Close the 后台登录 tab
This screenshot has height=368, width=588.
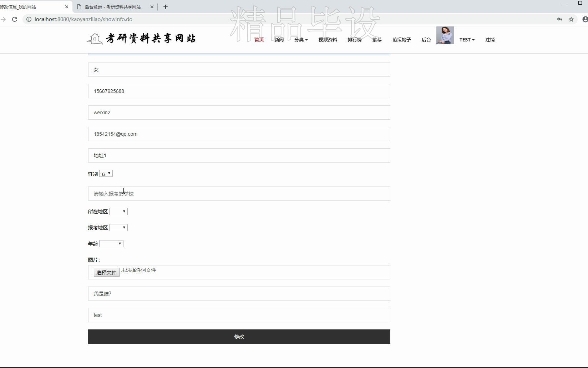152,7
